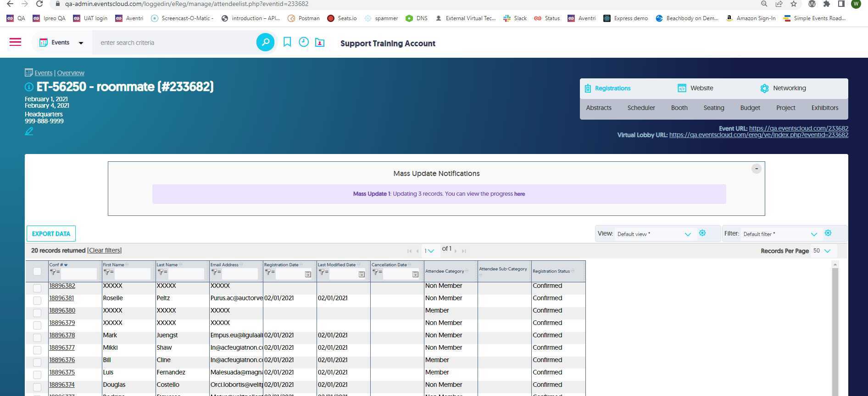This screenshot has width=868, height=396.
Task: Check the row for attendee 18896381
Action: pyautogui.click(x=37, y=301)
